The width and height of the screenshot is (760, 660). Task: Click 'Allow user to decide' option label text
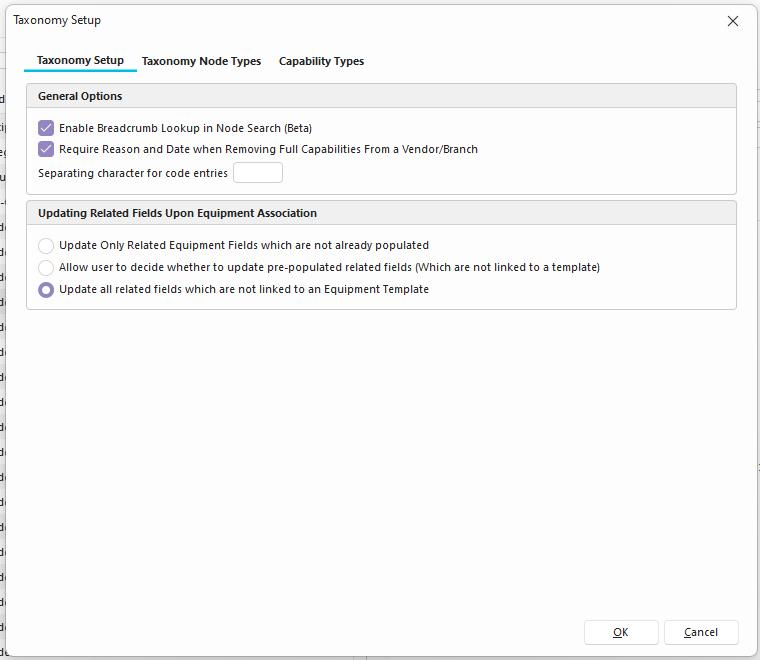click(329, 267)
